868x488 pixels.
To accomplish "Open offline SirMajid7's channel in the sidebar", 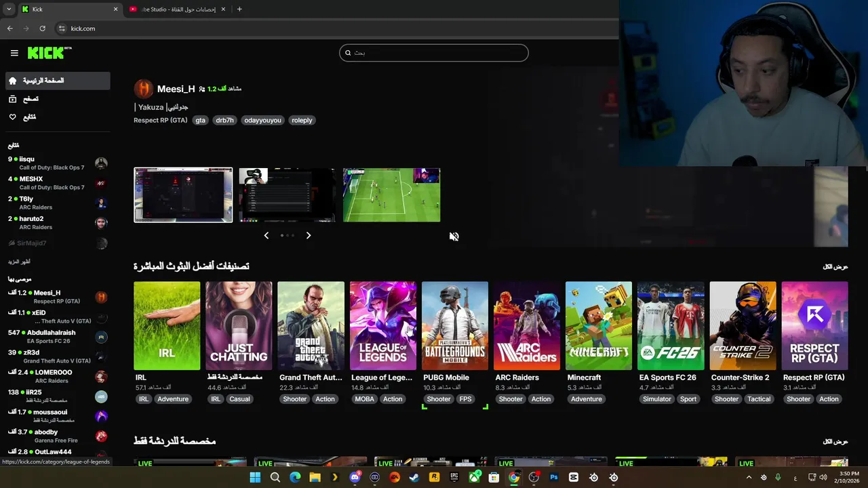I will tap(58, 243).
